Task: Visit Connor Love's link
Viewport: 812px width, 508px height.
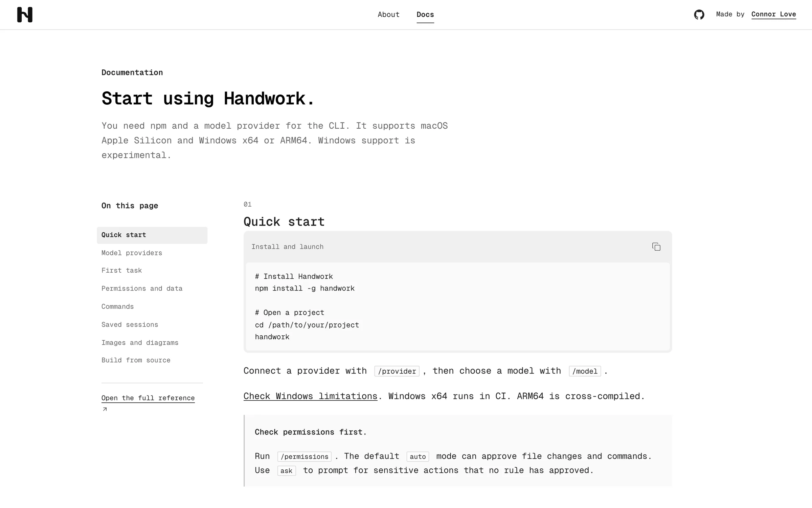Action: (x=774, y=14)
